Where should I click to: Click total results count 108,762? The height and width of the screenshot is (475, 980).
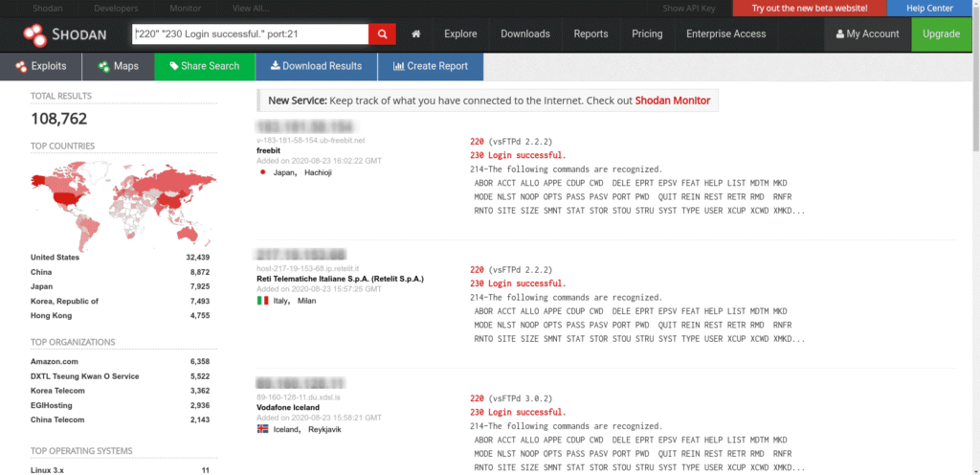[x=58, y=120]
